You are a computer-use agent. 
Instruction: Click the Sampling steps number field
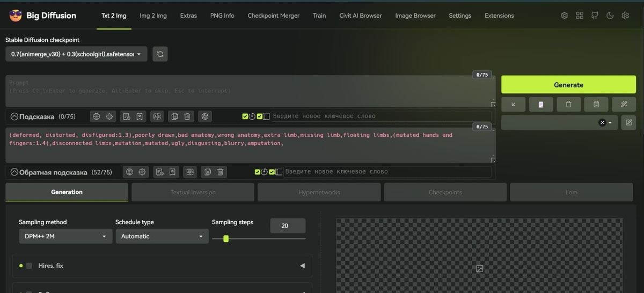point(288,225)
